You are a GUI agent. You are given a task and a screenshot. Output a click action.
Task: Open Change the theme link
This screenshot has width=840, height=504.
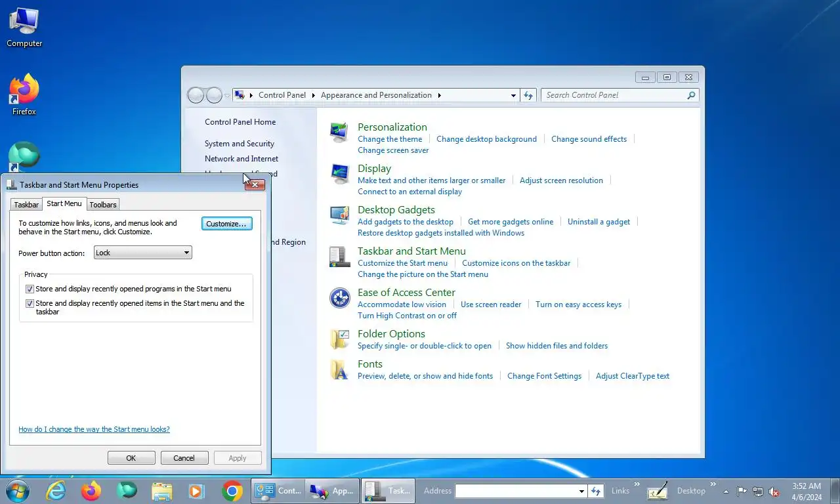(390, 139)
